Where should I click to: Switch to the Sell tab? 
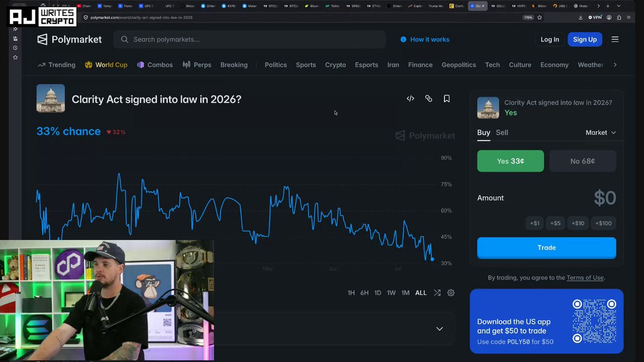(502, 132)
